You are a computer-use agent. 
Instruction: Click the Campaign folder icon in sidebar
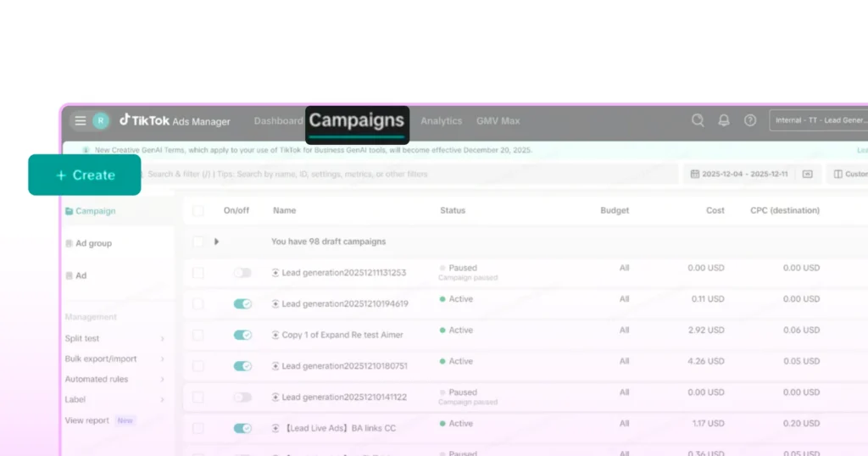[70, 211]
